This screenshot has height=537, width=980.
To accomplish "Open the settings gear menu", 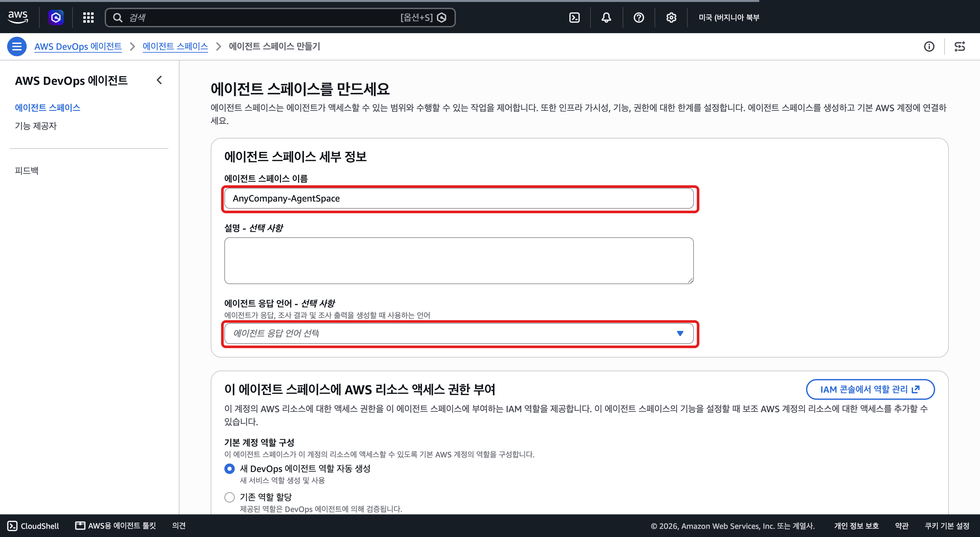I will point(671,18).
